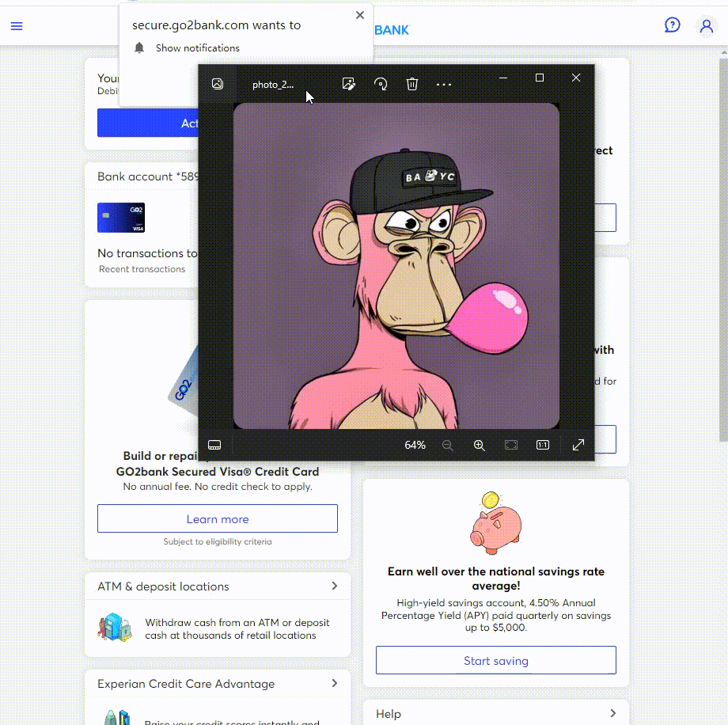728x725 pixels.
Task: Zoom out using the magnifier minus icon
Action: point(448,446)
